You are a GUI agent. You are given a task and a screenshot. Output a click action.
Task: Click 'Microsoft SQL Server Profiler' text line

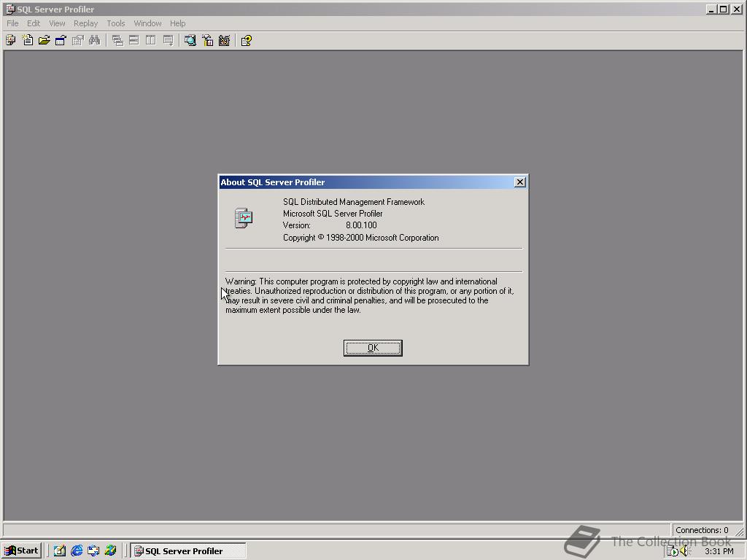point(333,214)
